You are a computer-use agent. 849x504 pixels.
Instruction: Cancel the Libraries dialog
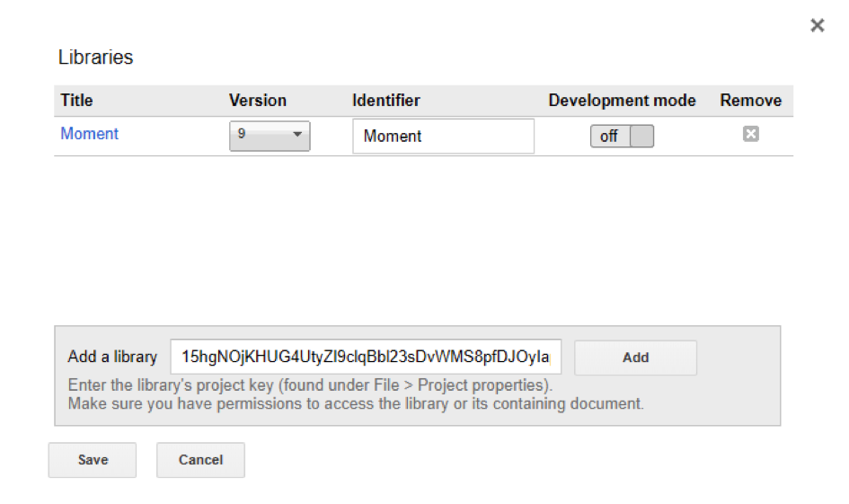tap(201, 460)
